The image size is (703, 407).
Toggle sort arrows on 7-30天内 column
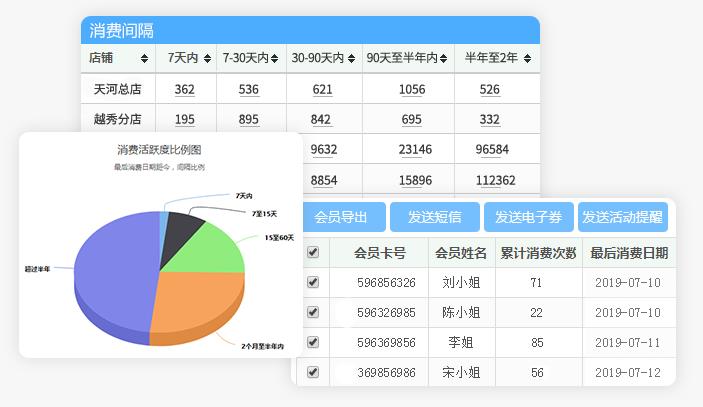(276, 59)
